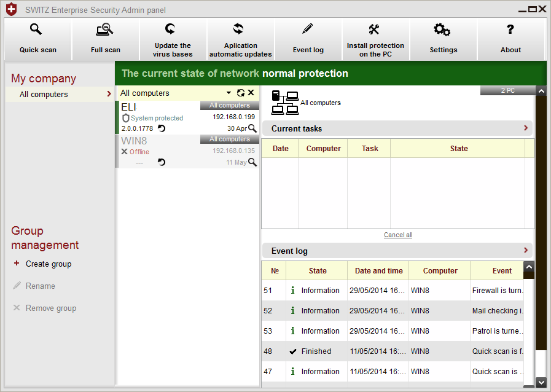The image size is (551, 392).
Task: Sort Event log by Date and time column
Action: (378, 271)
